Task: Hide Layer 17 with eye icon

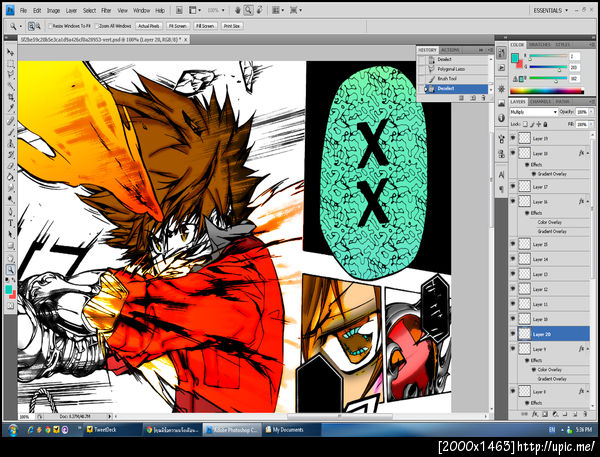Action: (x=513, y=186)
